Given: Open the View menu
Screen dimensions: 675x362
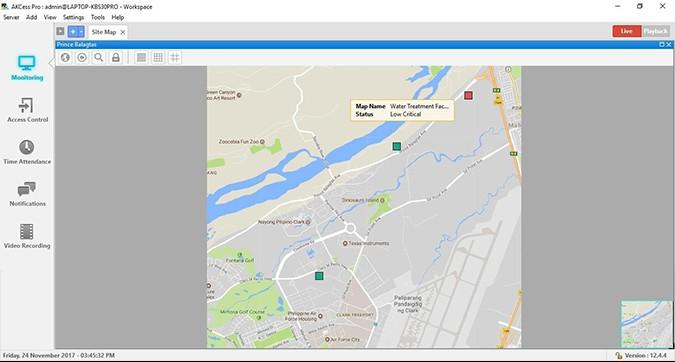Looking at the screenshot, I should click(x=50, y=17).
